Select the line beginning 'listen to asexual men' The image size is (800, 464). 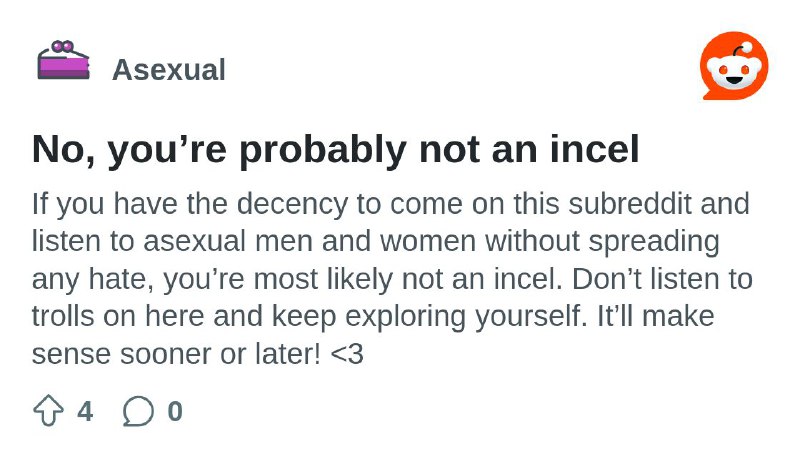(x=376, y=242)
